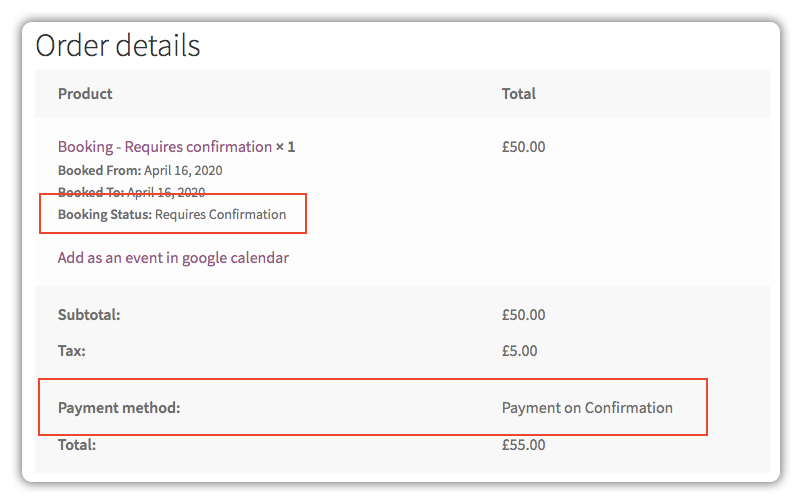Click the Tax label
This screenshot has width=803, height=502.
click(x=72, y=351)
